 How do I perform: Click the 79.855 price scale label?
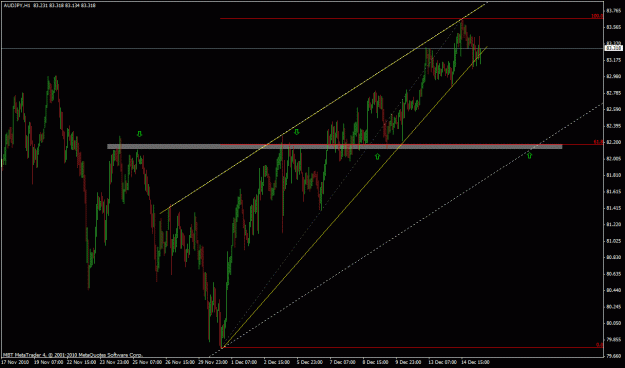[x=614, y=339]
